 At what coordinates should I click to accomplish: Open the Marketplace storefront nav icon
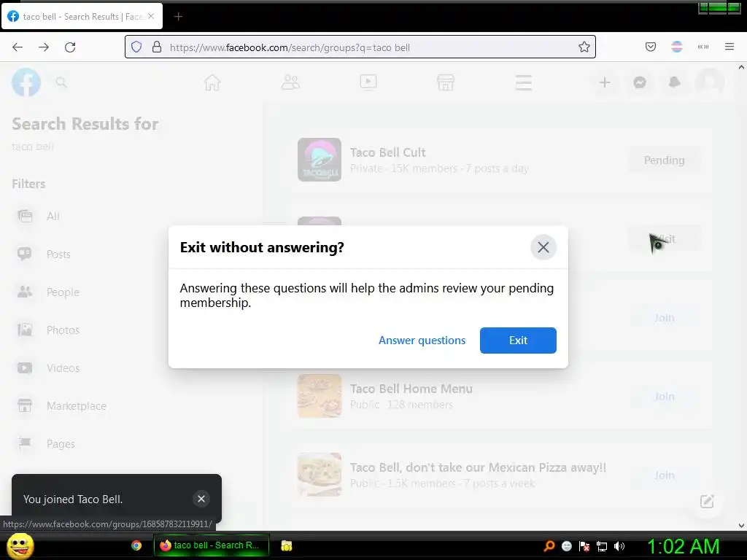click(x=446, y=82)
